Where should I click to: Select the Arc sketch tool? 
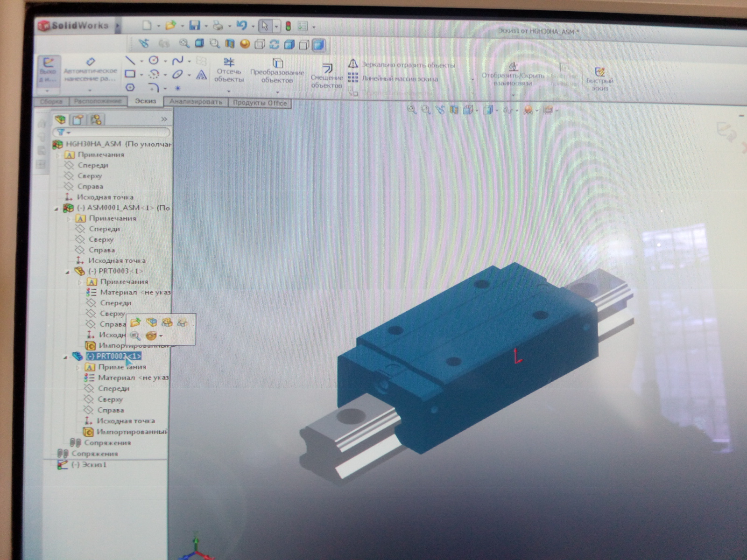pyautogui.click(x=154, y=74)
